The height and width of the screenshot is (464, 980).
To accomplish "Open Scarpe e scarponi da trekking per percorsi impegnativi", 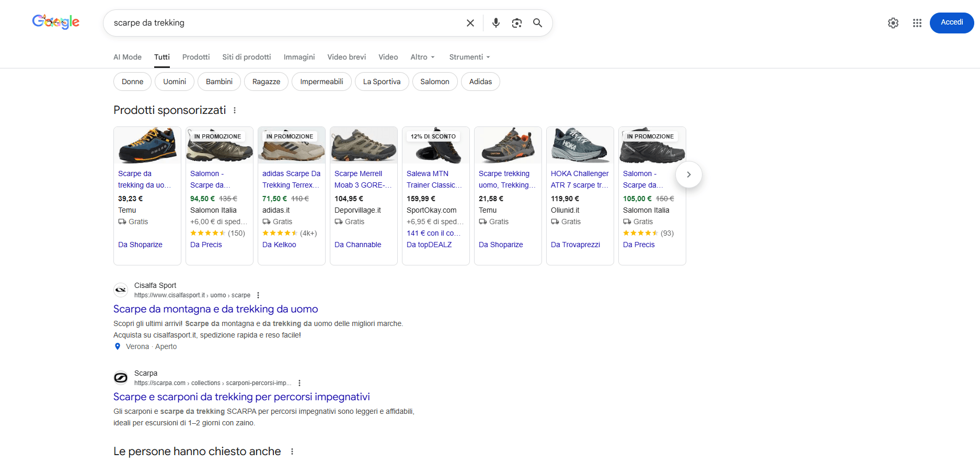I will (x=241, y=397).
